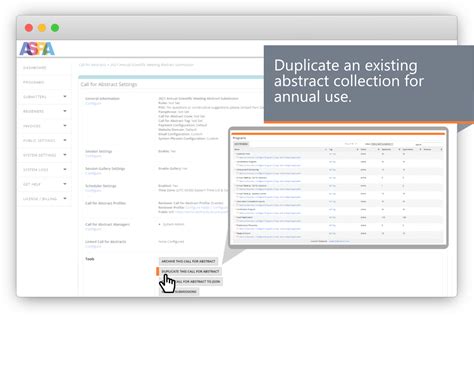The width and height of the screenshot is (474, 391).
Task: Select Invoices in the sidebar
Action: pos(32,126)
